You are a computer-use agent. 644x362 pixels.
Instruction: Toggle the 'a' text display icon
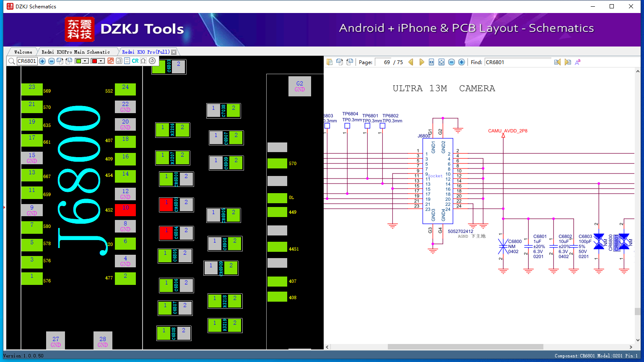coord(119,61)
